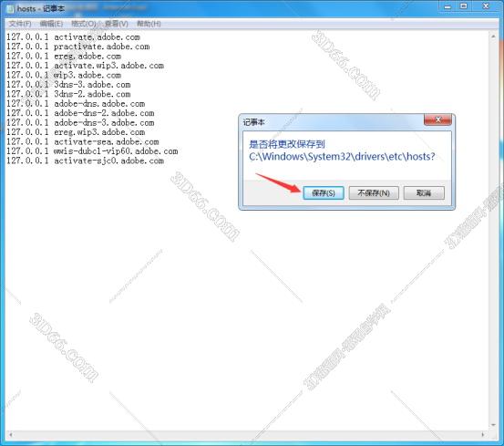Minimize the hosts Notepad window

tap(447, 6)
